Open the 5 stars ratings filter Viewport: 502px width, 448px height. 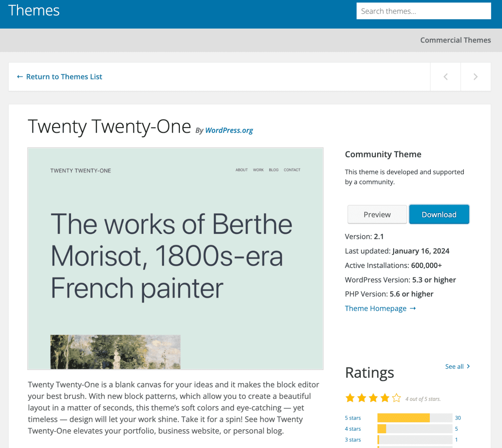[353, 418]
